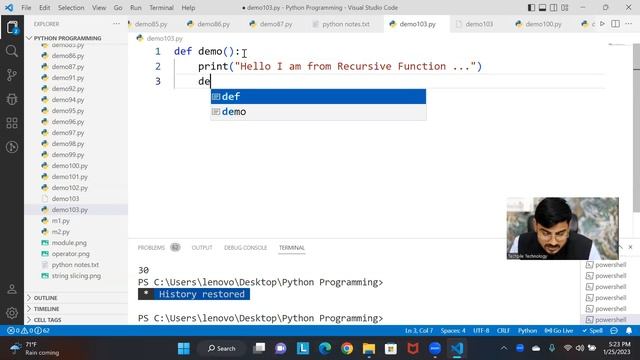The height and width of the screenshot is (360, 640).
Task: Open the Accounts menu in activity bar
Action: point(12,289)
